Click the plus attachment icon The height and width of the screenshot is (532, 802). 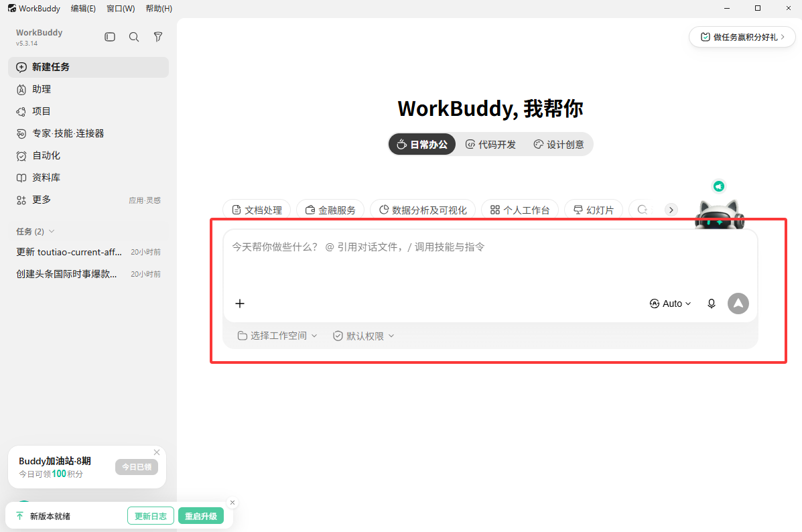click(x=240, y=304)
